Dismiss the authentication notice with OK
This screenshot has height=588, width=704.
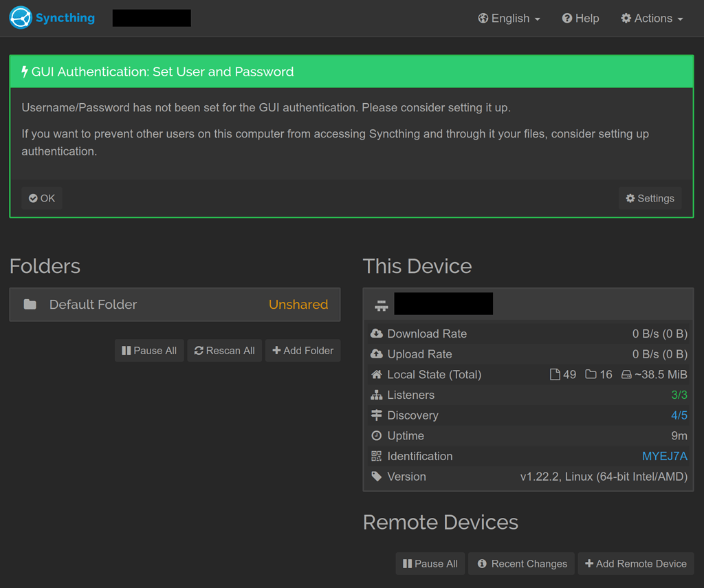(x=42, y=198)
